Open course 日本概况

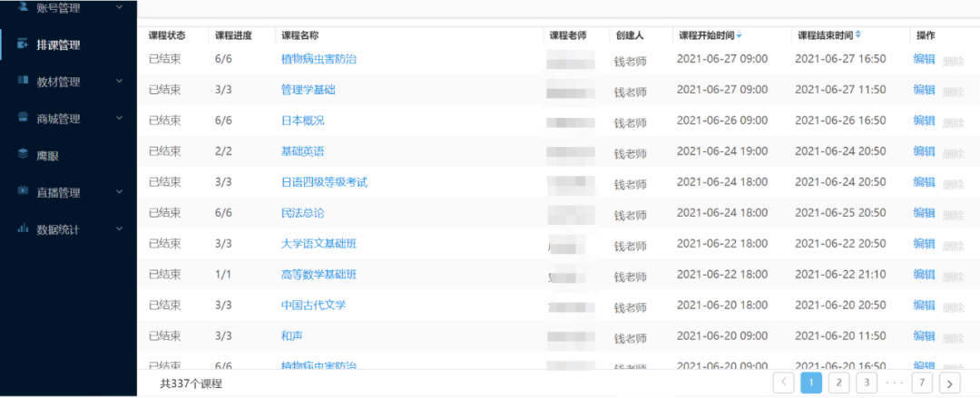tap(302, 121)
